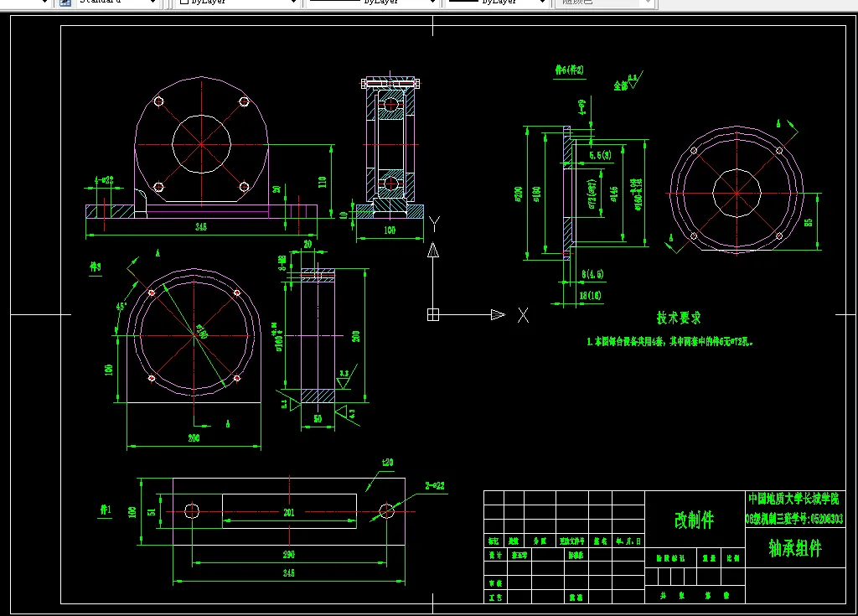Select the 5.5(3) dimension text
Image resolution: width=858 pixels, height=616 pixels.
point(600,156)
